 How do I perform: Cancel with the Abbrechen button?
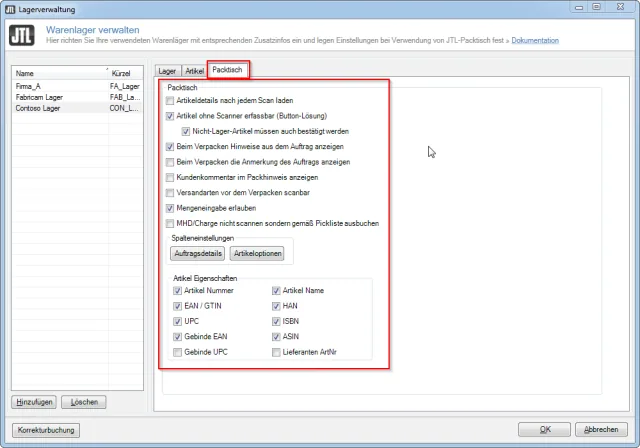[601, 430]
